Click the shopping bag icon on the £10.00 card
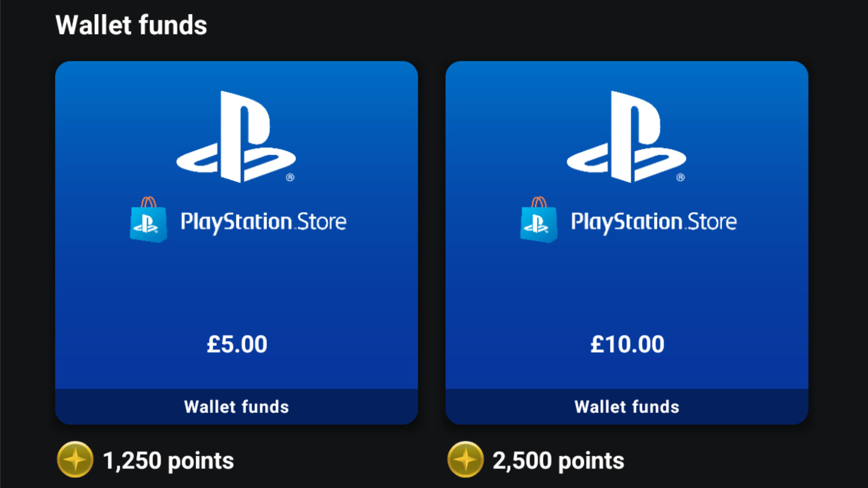 point(539,220)
